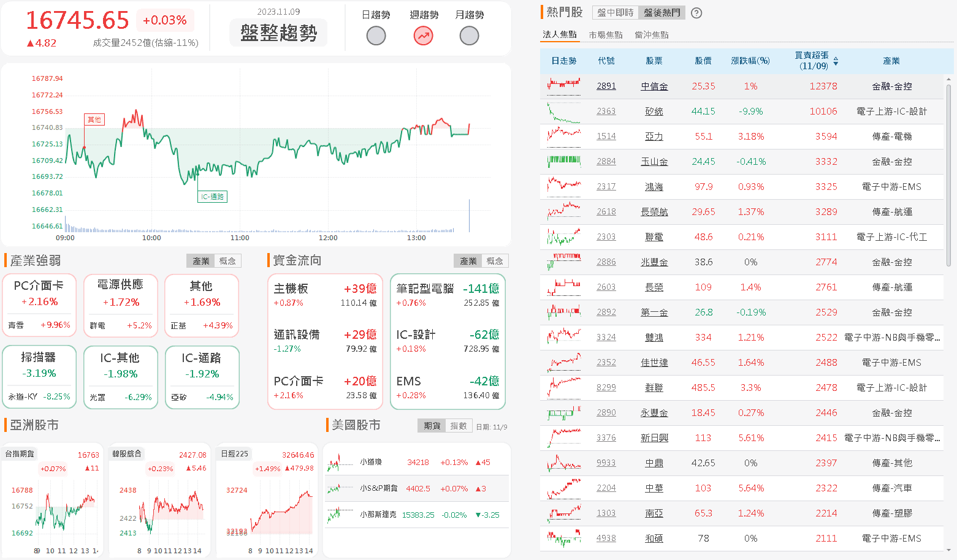Click the 玉山金 daily trend mini chart

(x=564, y=162)
